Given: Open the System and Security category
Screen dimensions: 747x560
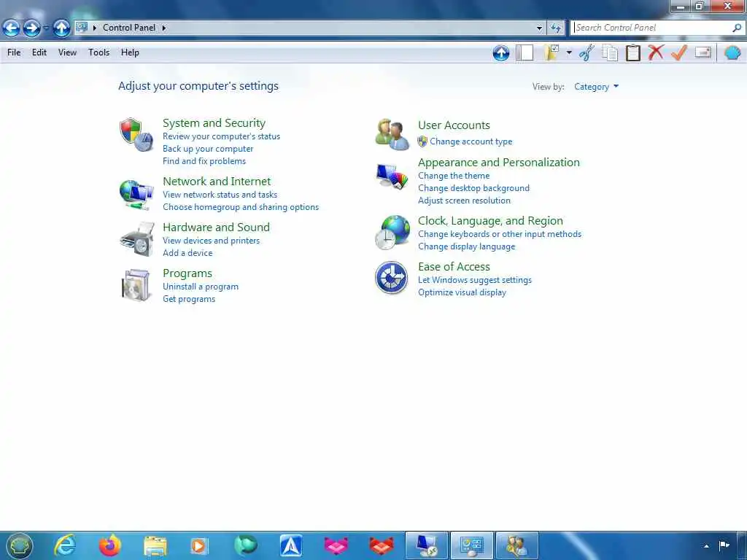Looking at the screenshot, I should 214,122.
